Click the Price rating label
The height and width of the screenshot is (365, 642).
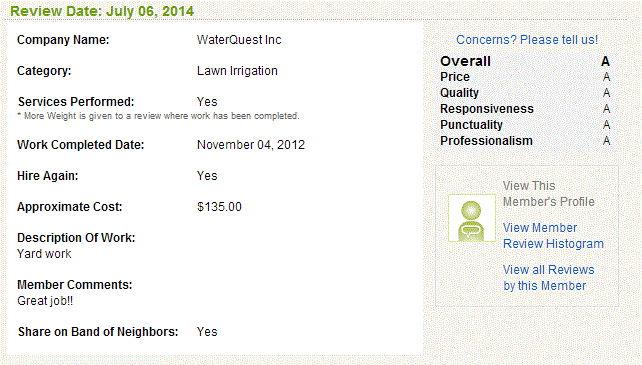coord(455,77)
